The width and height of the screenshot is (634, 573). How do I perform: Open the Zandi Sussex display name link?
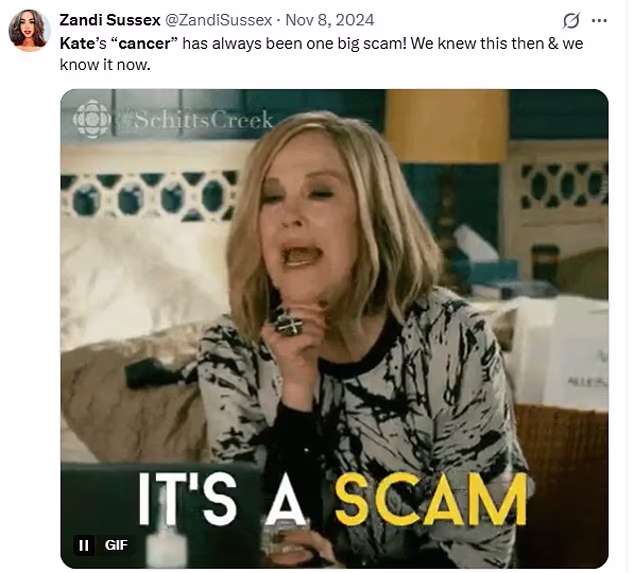click(110, 20)
